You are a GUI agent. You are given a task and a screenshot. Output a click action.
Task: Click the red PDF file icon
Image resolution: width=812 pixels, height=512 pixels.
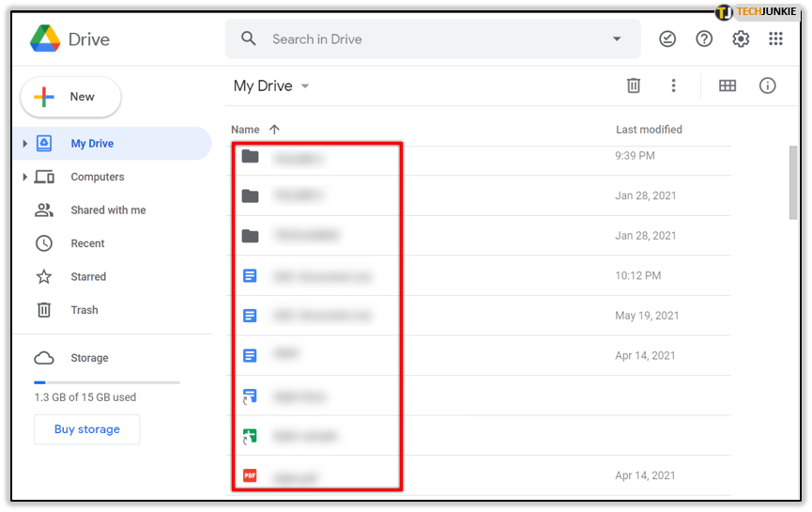(x=250, y=475)
